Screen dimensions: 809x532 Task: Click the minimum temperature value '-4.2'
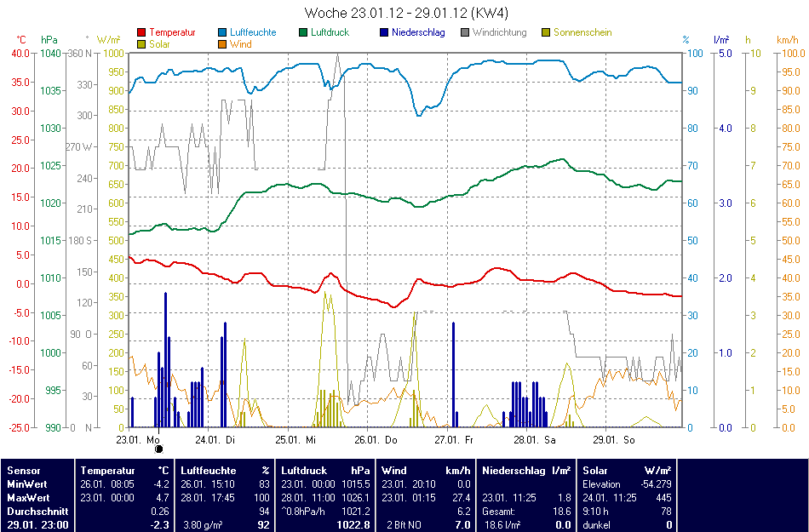coord(162,484)
